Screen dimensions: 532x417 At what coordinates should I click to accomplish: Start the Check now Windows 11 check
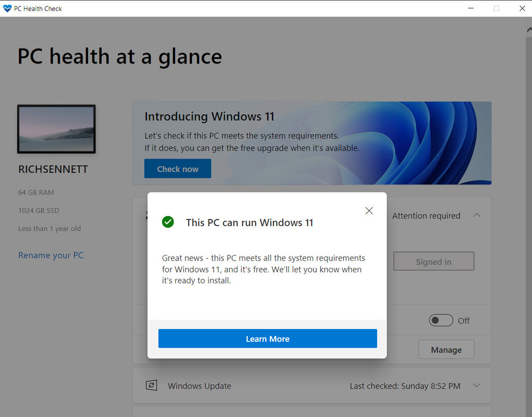point(177,168)
